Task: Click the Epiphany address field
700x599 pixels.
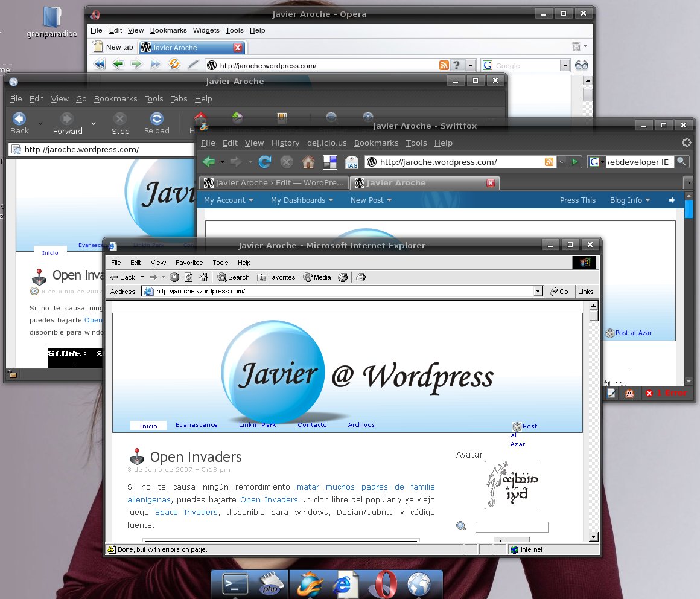Action: click(x=101, y=149)
